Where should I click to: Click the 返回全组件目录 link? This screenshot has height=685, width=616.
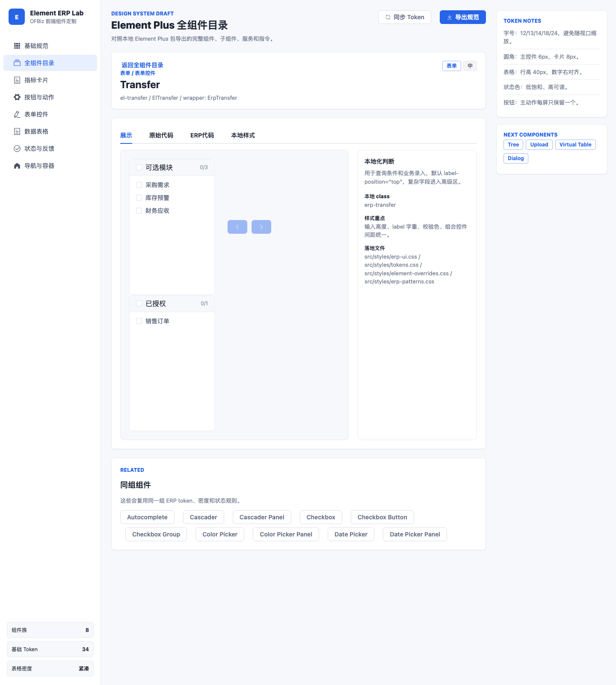pyautogui.click(x=142, y=65)
